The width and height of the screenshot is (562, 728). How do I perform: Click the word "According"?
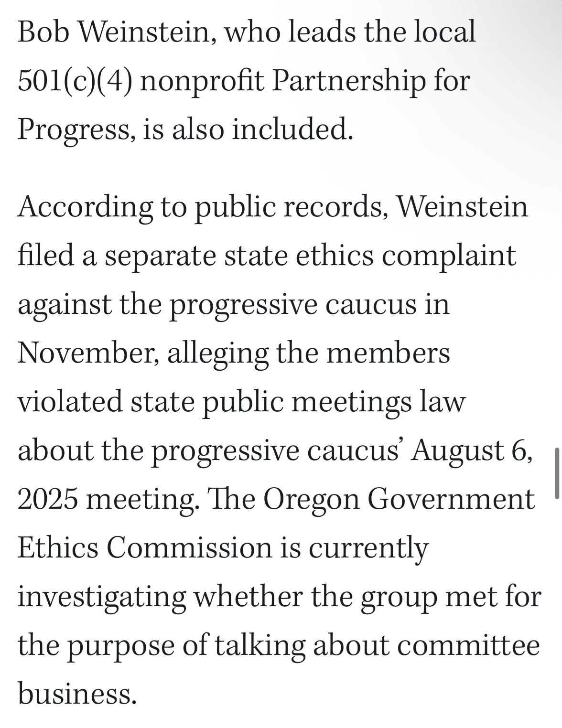(x=85, y=207)
